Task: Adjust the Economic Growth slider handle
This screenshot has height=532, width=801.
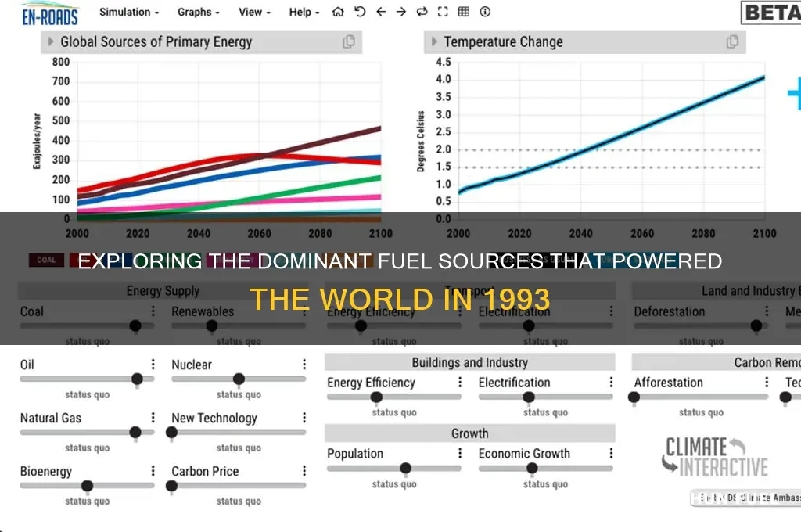Action: (x=532, y=468)
